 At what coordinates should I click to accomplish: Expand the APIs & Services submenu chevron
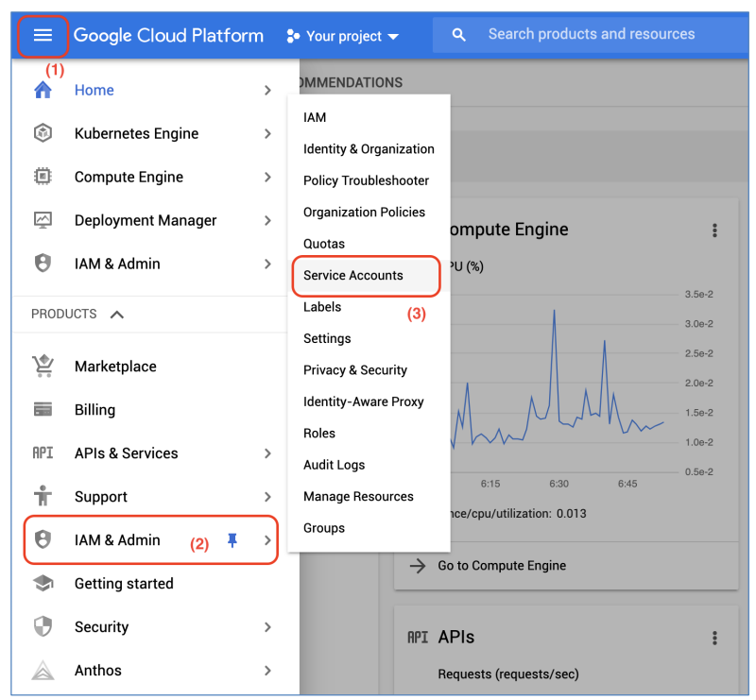(267, 453)
